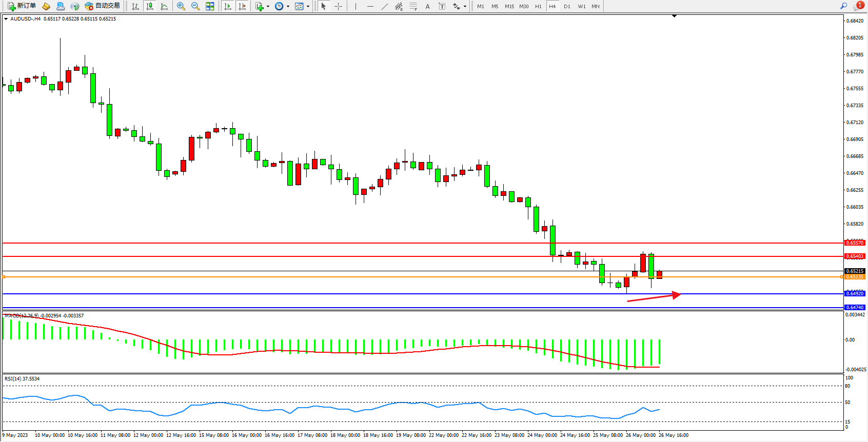The width and height of the screenshot is (868, 442).
Task: Click the chart shift triangle marker
Action: coord(674,16)
